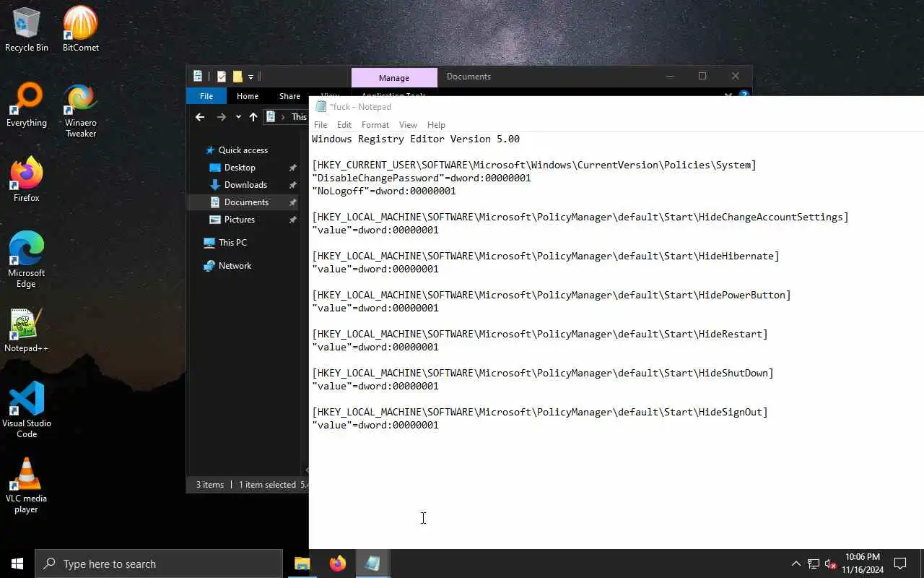Click Explorer's Forward navigation arrow
This screenshot has height=578, width=924.
(x=222, y=117)
